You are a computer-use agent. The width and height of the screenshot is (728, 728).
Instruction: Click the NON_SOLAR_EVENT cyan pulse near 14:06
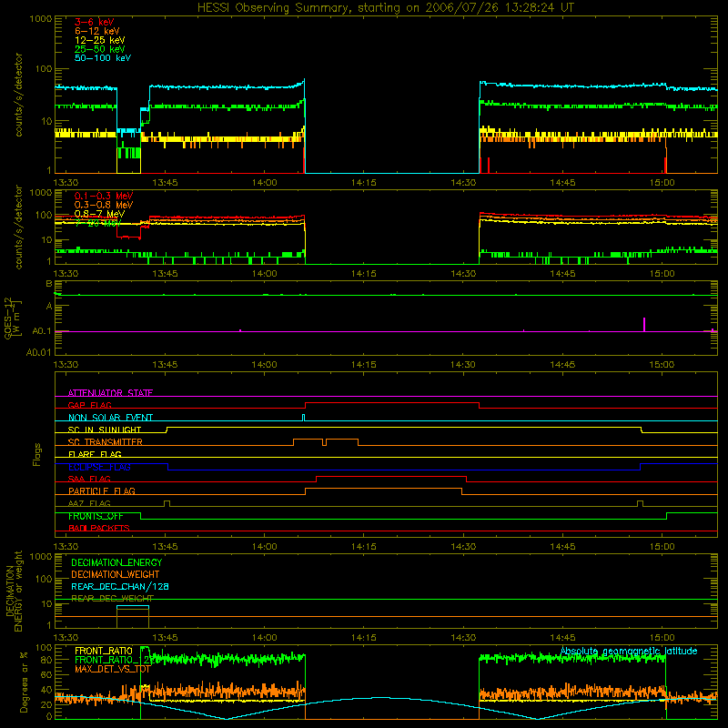304,417
